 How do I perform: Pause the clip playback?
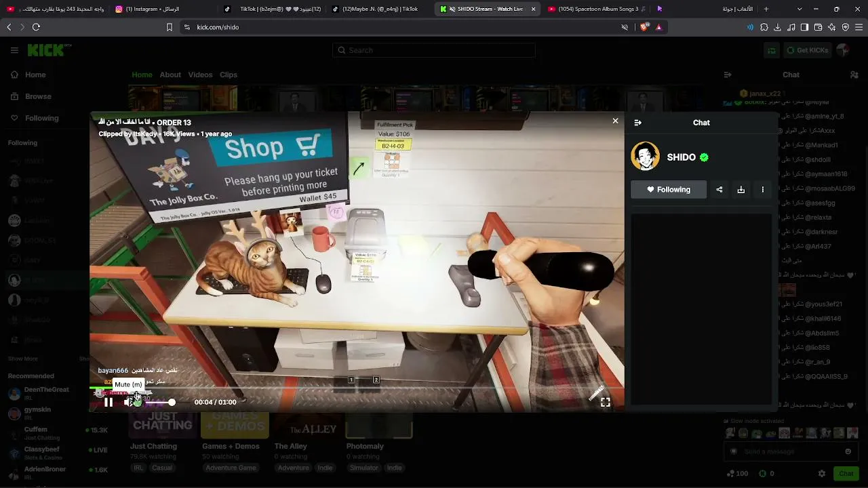pyautogui.click(x=108, y=402)
